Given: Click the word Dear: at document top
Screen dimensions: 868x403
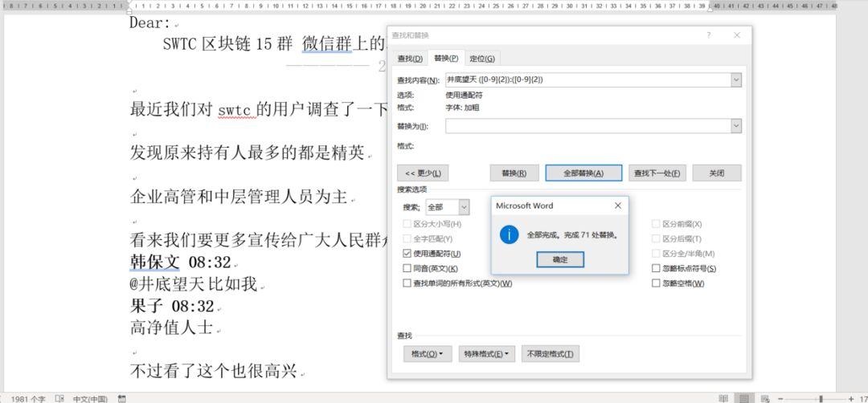Looking at the screenshot, I should pos(150,23).
